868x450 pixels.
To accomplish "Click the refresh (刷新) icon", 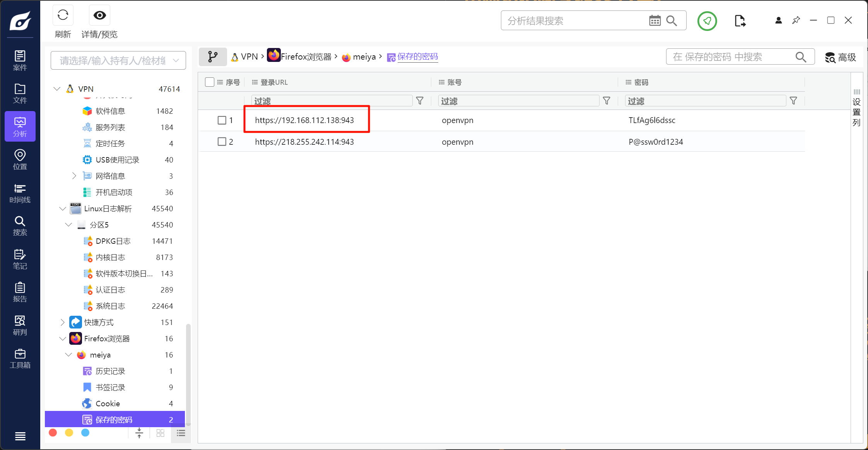I will click(x=63, y=15).
